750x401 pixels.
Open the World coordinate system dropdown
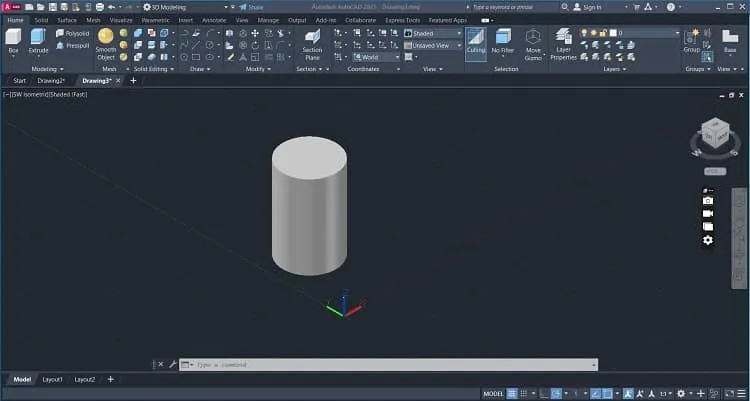(376, 57)
